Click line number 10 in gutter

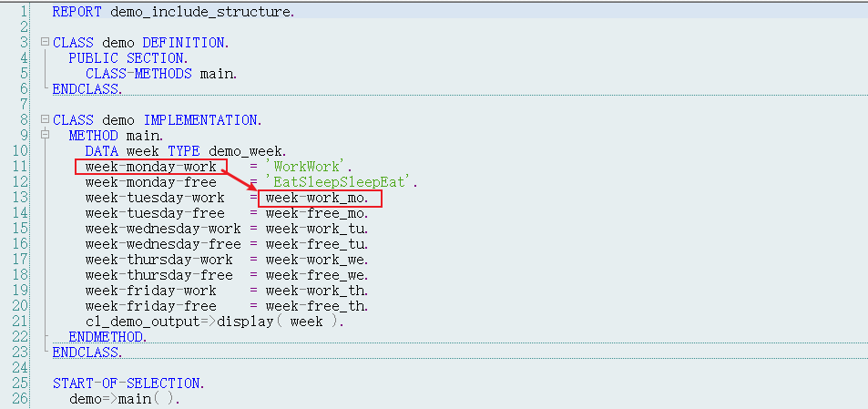19,150
